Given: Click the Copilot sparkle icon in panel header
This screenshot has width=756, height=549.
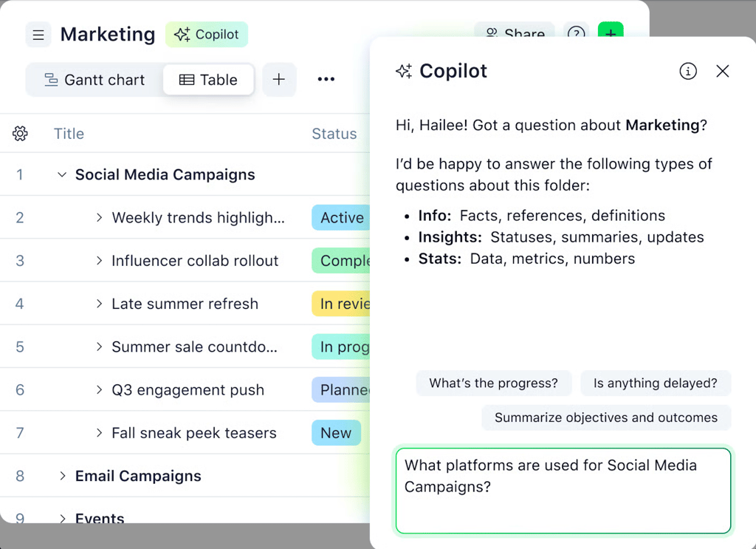Looking at the screenshot, I should [404, 71].
